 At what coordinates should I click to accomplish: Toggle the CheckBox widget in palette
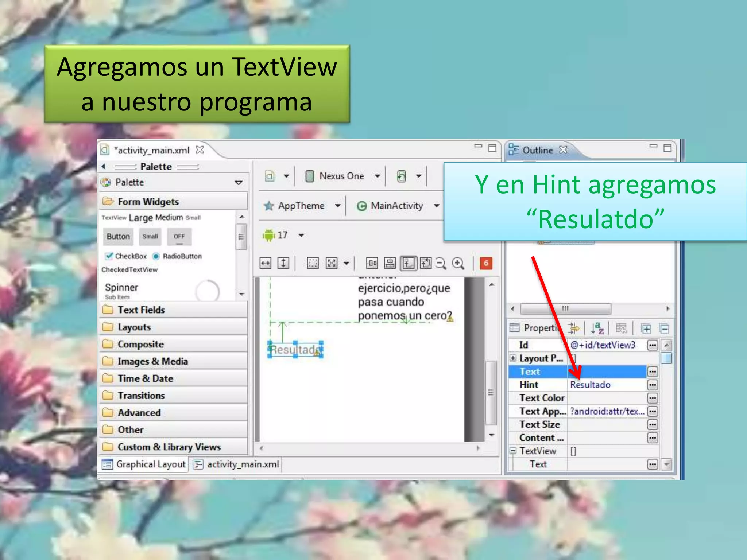coord(126,256)
